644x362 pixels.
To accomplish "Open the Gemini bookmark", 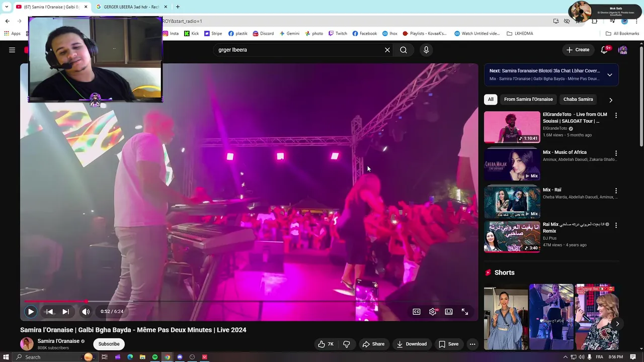I will [x=289, y=34].
